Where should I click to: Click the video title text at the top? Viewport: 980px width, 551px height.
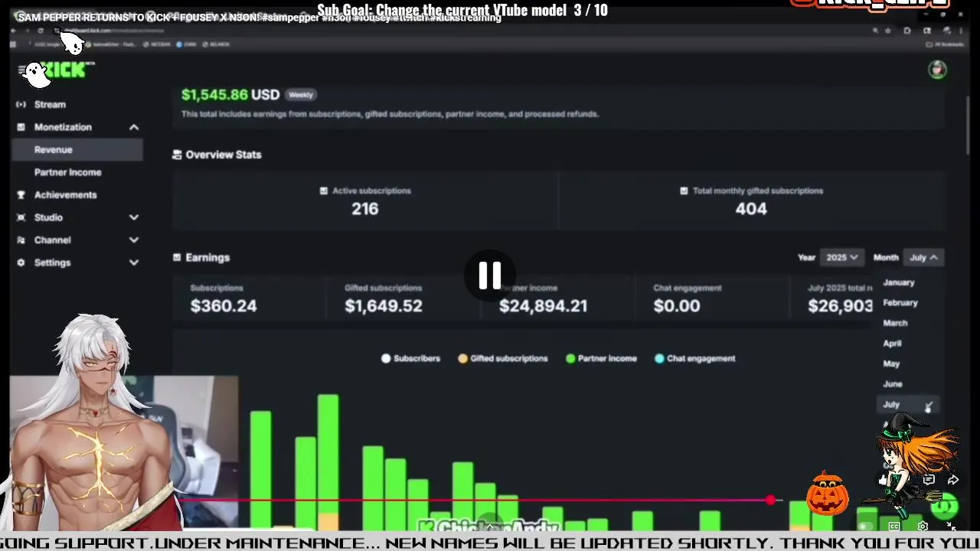(259, 17)
